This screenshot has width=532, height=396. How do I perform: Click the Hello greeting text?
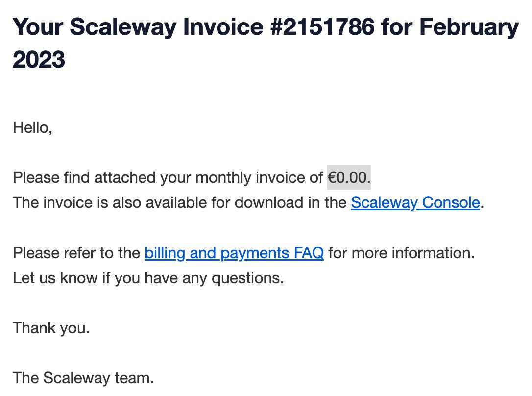point(32,128)
